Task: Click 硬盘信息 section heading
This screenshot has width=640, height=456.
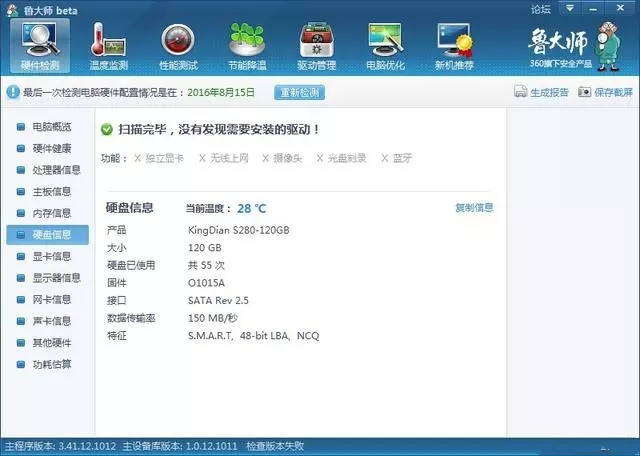Action: [129, 208]
